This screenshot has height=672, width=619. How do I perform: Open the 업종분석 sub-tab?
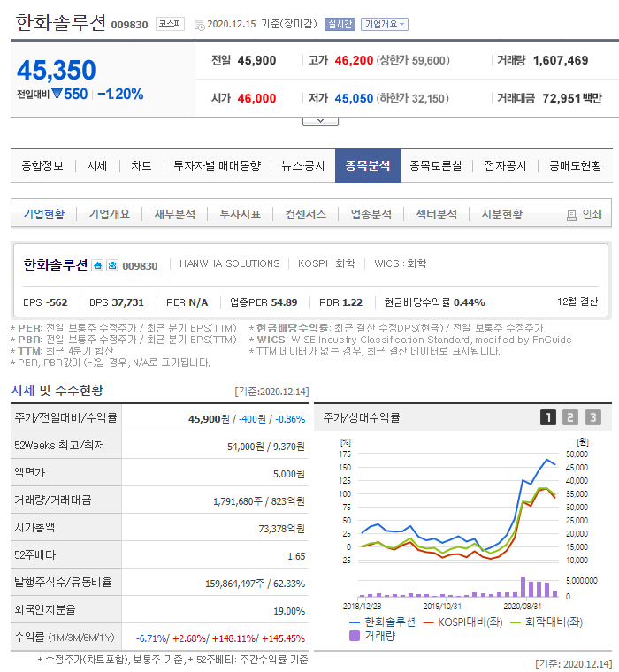(371, 214)
